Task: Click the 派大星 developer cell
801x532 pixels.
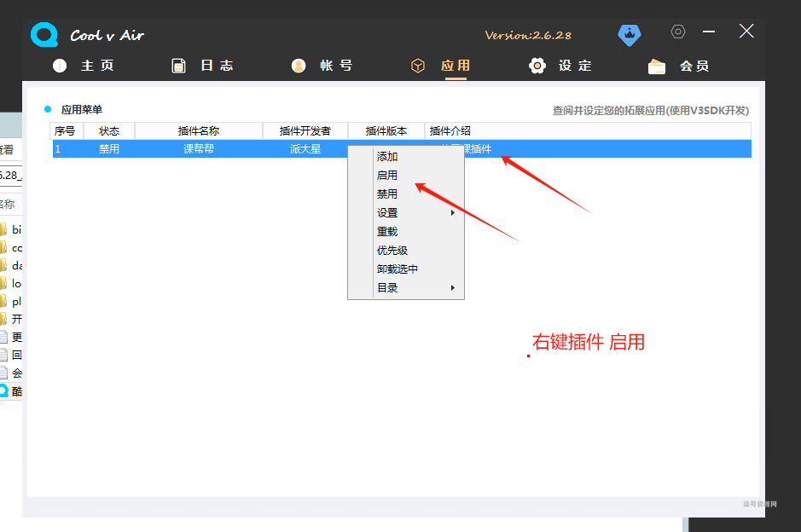Action: [x=305, y=148]
